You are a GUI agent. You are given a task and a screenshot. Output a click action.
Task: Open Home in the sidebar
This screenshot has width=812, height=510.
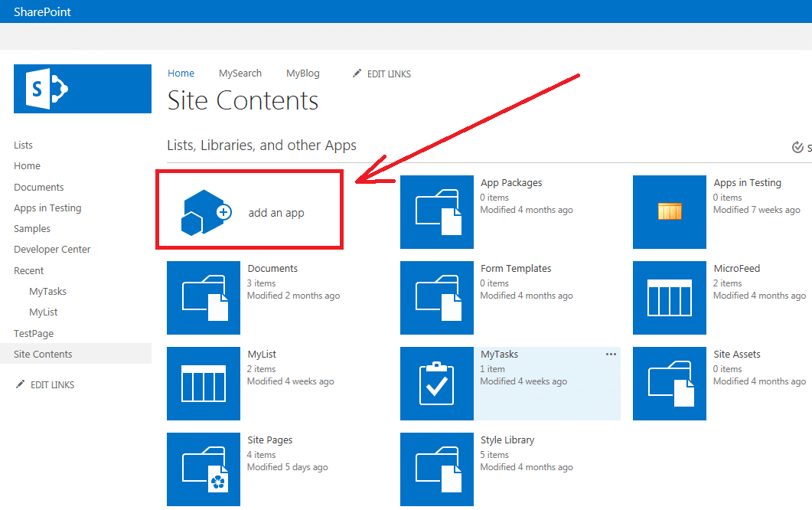pos(27,166)
